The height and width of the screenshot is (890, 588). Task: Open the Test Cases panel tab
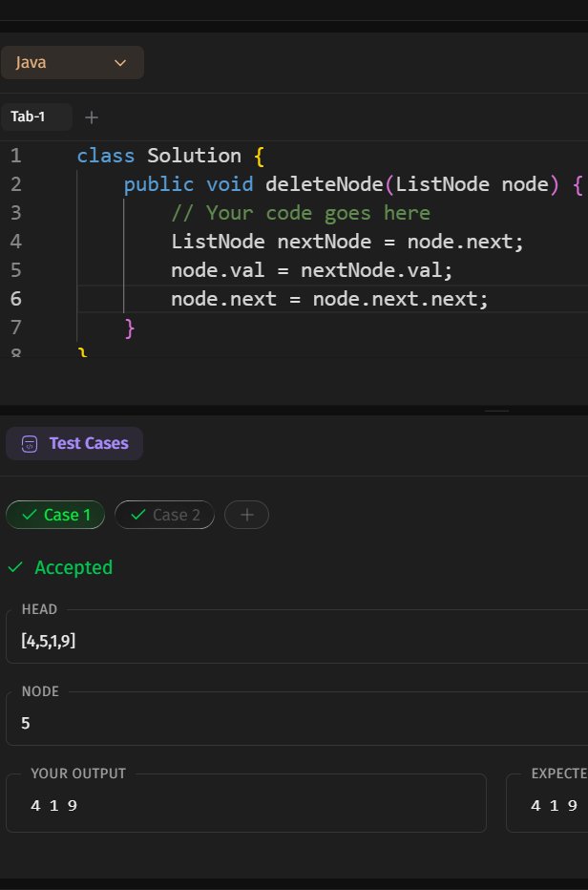pos(74,443)
